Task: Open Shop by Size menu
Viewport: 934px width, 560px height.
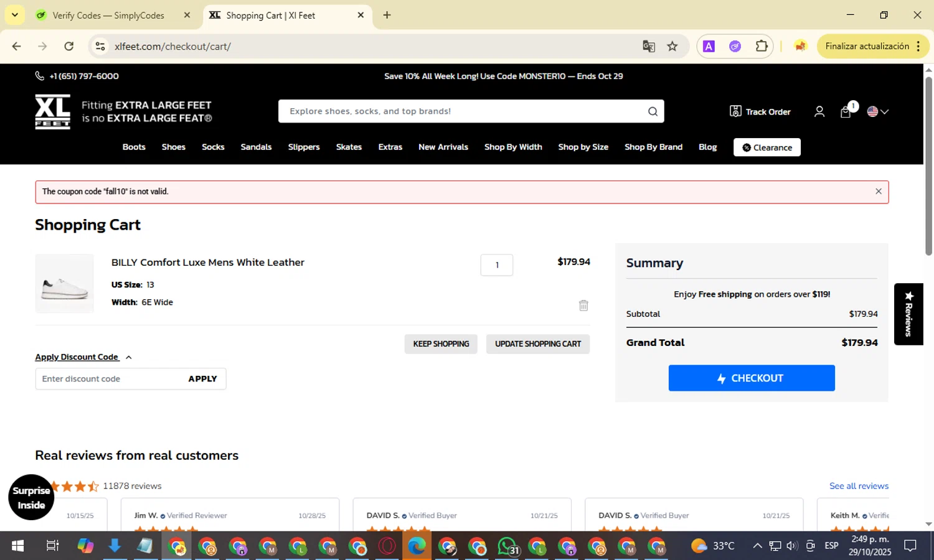Action: 583,147
